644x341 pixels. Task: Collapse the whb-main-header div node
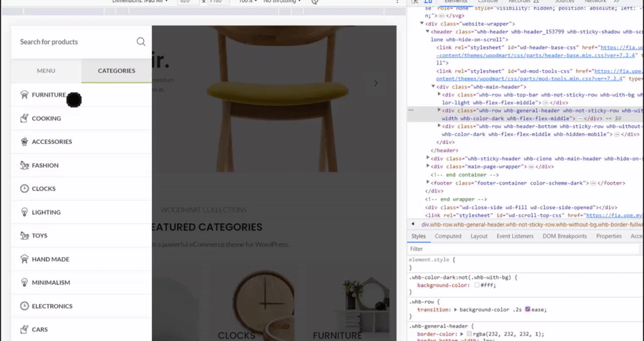pos(433,87)
